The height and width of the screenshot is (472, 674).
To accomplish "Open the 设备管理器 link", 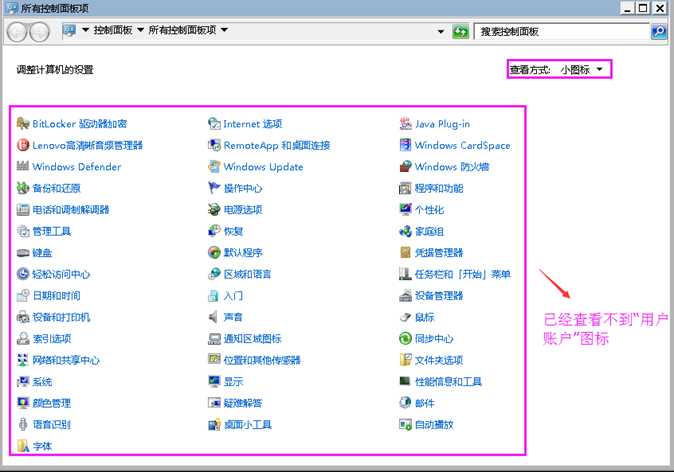I will pos(439,296).
